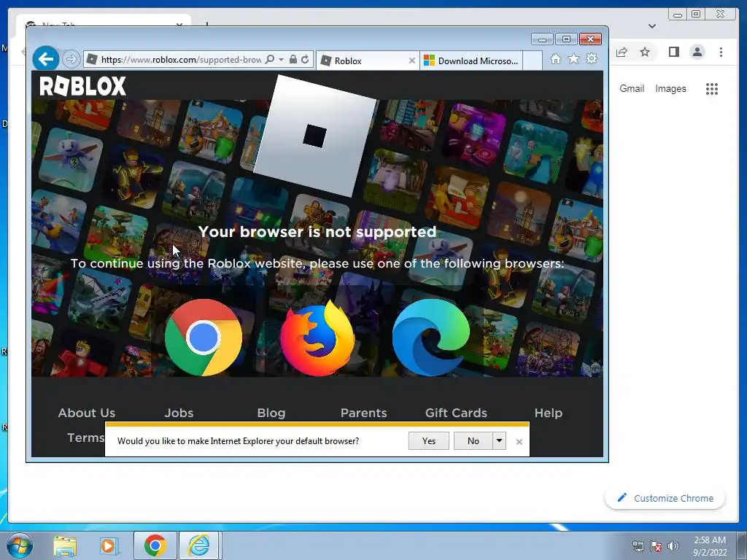
Task: Toggle Chrome's side panel icon
Action: (673, 52)
